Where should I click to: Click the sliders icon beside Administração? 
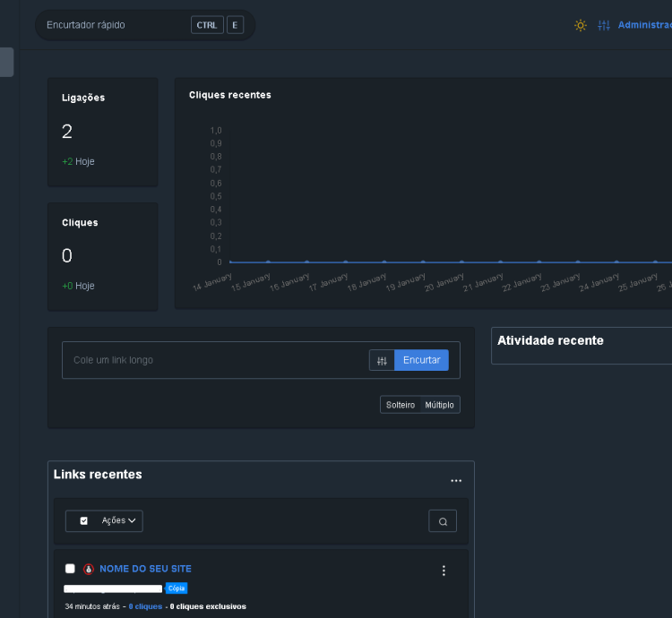pos(604,25)
